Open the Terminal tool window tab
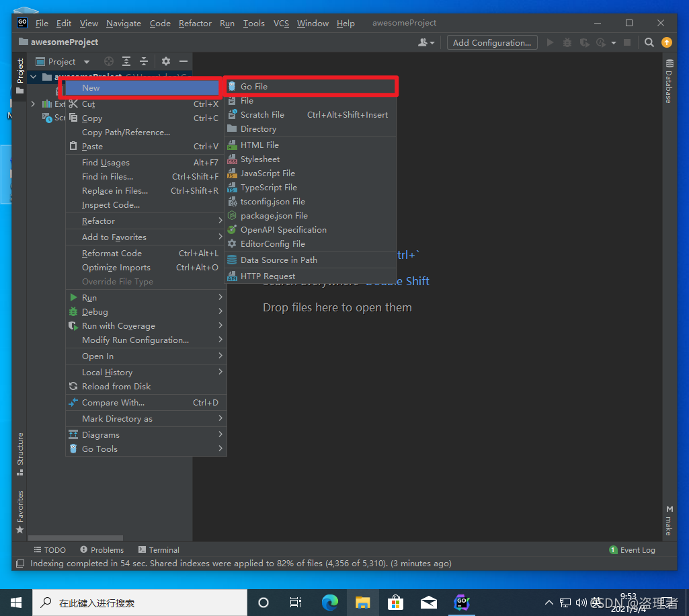 159,550
